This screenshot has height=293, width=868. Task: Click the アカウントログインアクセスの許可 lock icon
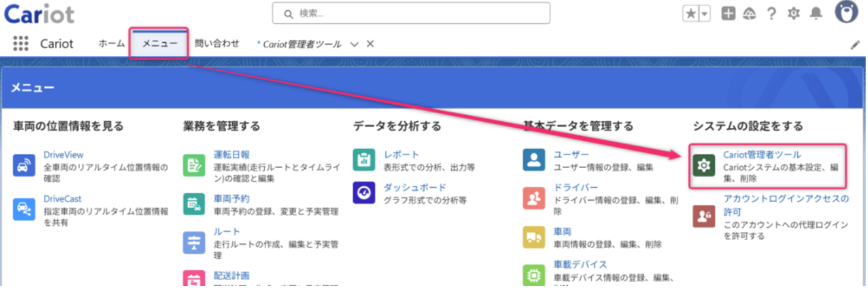(704, 216)
